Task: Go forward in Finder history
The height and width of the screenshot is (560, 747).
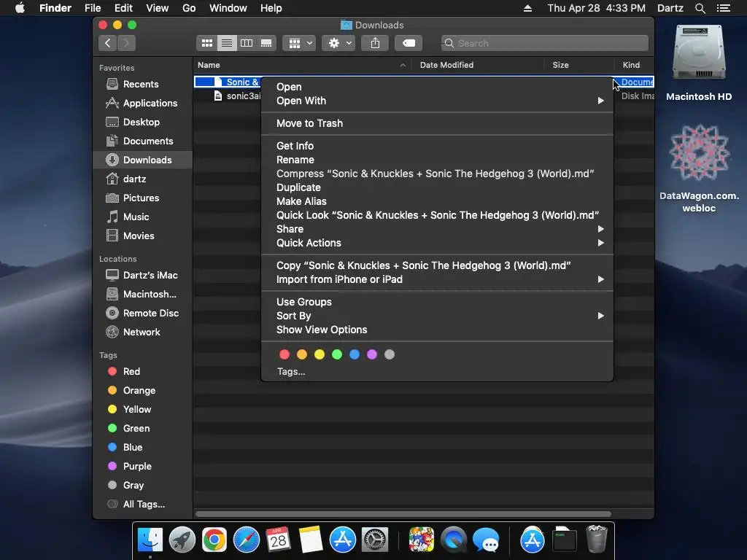Action: pos(126,43)
